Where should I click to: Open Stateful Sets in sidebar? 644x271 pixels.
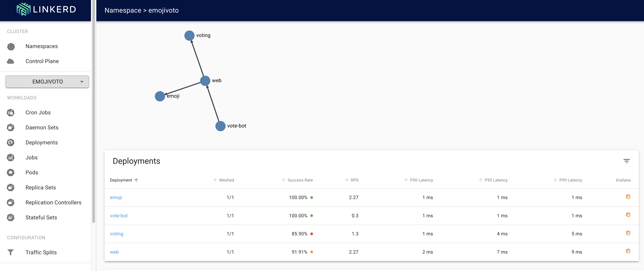[x=41, y=217]
